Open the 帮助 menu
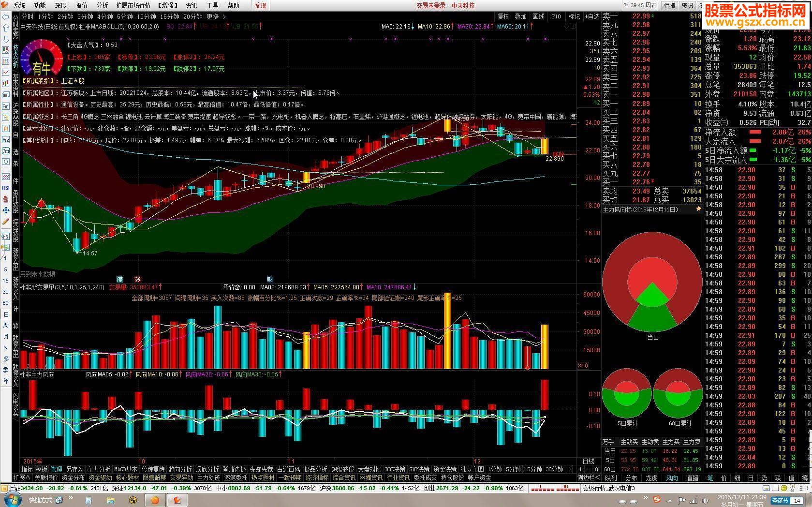The image size is (812, 507). (233, 5)
